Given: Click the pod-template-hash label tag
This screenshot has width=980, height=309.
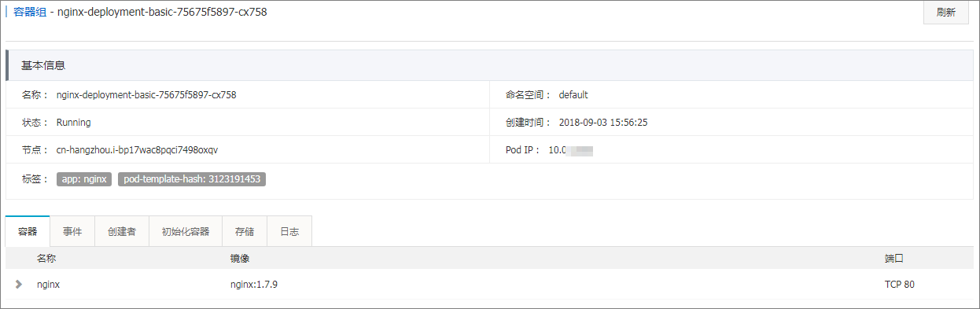Looking at the screenshot, I should (192, 179).
